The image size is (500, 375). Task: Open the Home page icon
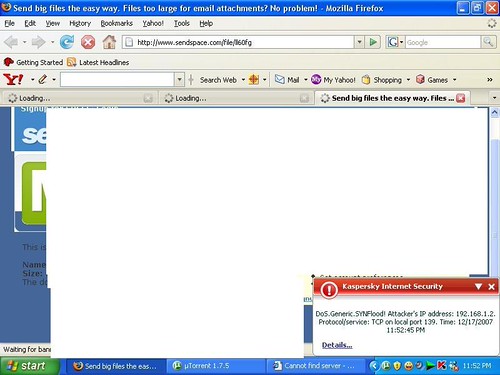pos(109,42)
